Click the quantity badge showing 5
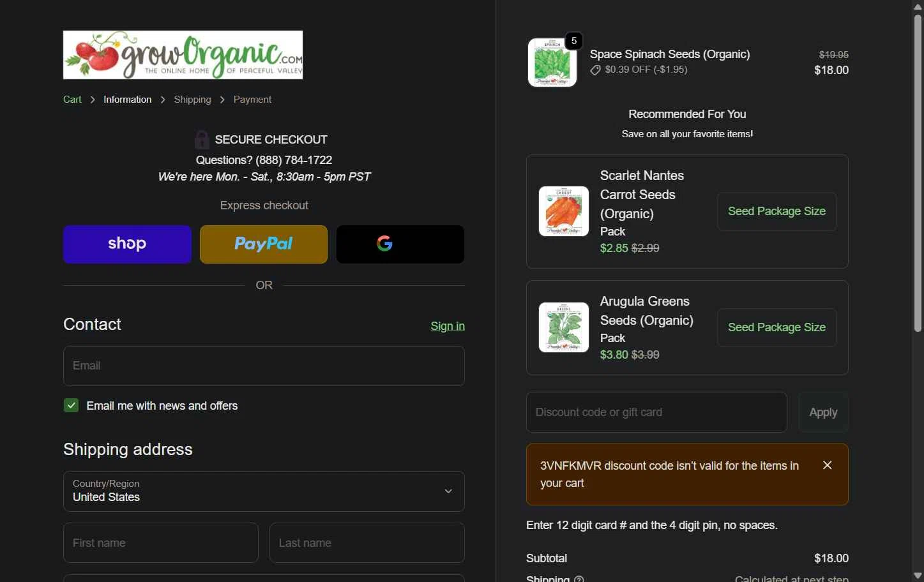 573,41
